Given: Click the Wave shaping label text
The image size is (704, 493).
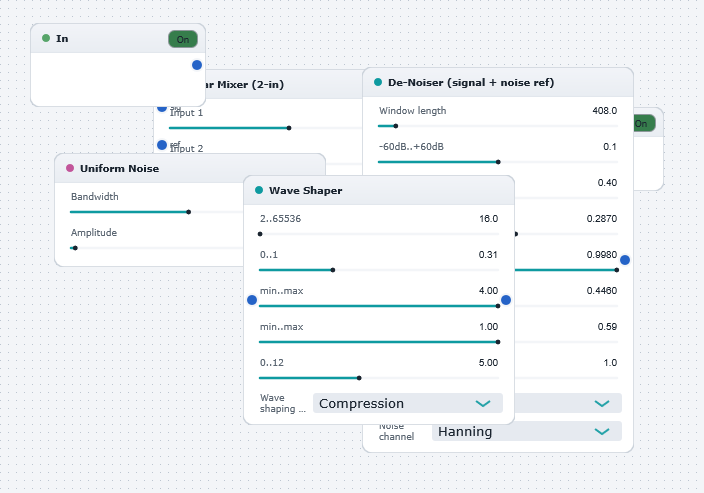Looking at the screenshot, I should 282,403.
